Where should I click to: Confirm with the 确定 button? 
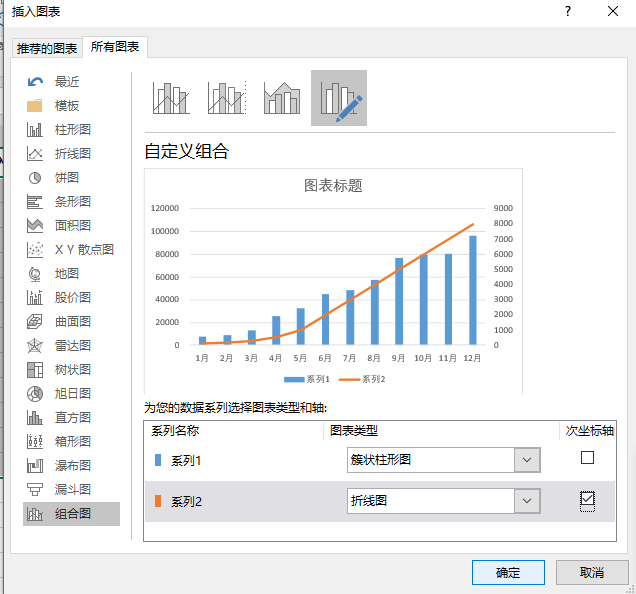(508, 572)
